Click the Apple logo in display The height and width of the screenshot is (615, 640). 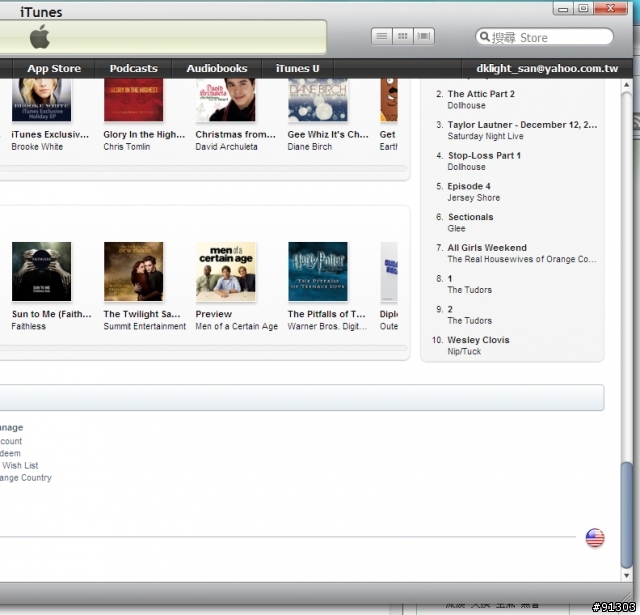click(x=40, y=37)
